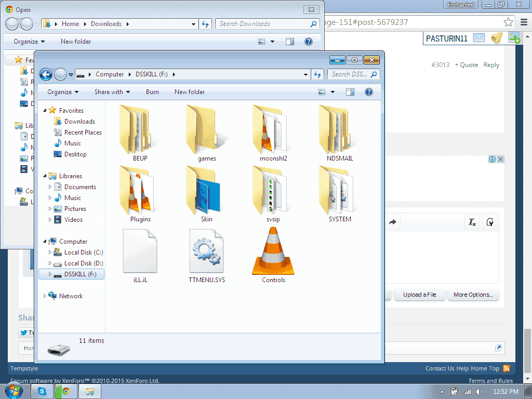Click the Reply link on post
532x399 pixels.
(491, 65)
